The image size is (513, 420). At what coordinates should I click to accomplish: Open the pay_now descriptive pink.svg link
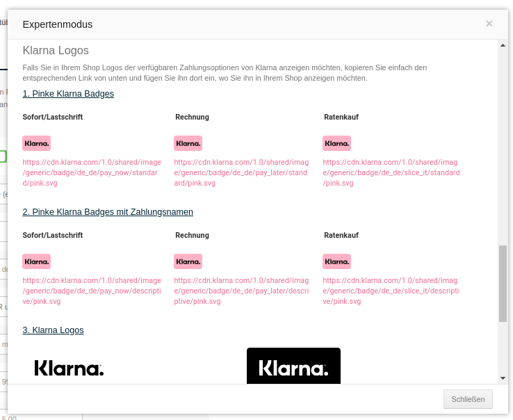coord(92,291)
